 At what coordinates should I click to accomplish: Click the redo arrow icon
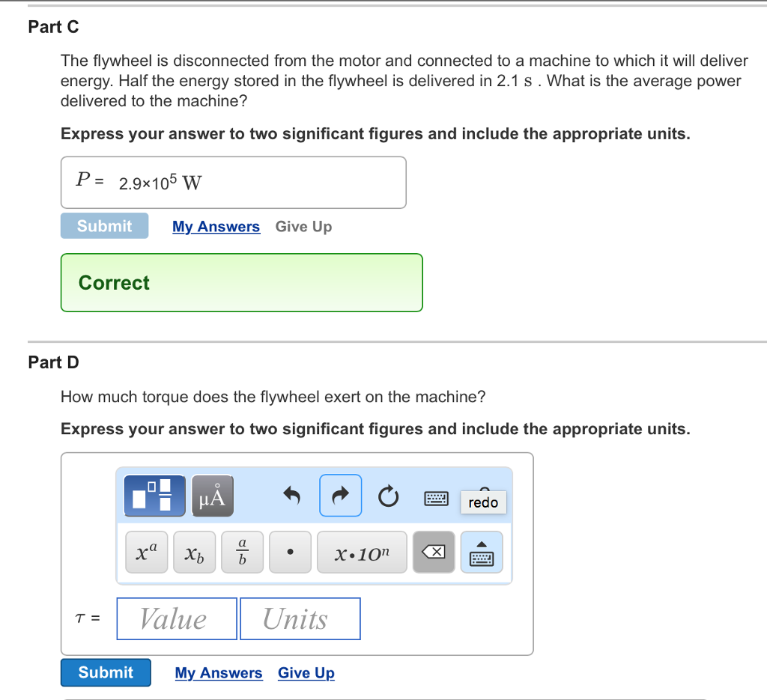(x=341, y=496)
